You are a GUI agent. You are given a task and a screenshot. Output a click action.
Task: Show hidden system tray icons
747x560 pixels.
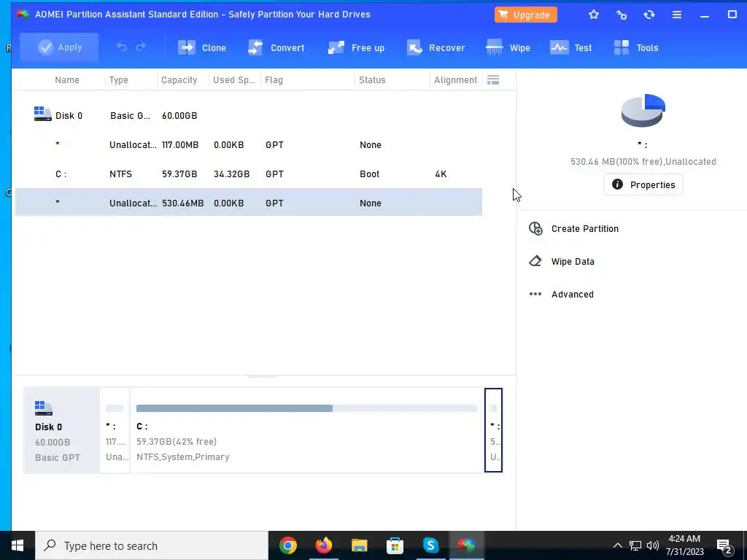(617, 545)
